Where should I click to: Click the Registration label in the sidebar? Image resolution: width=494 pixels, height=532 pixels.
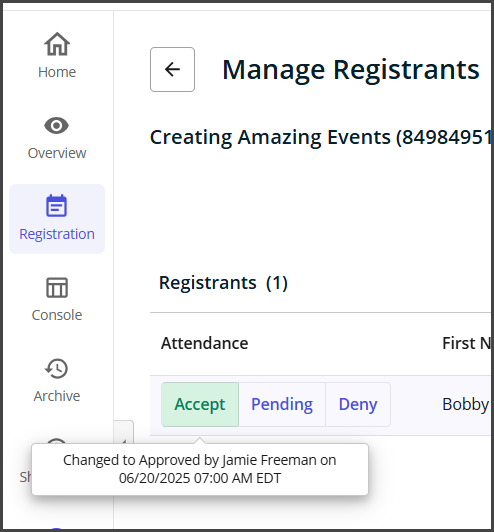tap(57, 234)
